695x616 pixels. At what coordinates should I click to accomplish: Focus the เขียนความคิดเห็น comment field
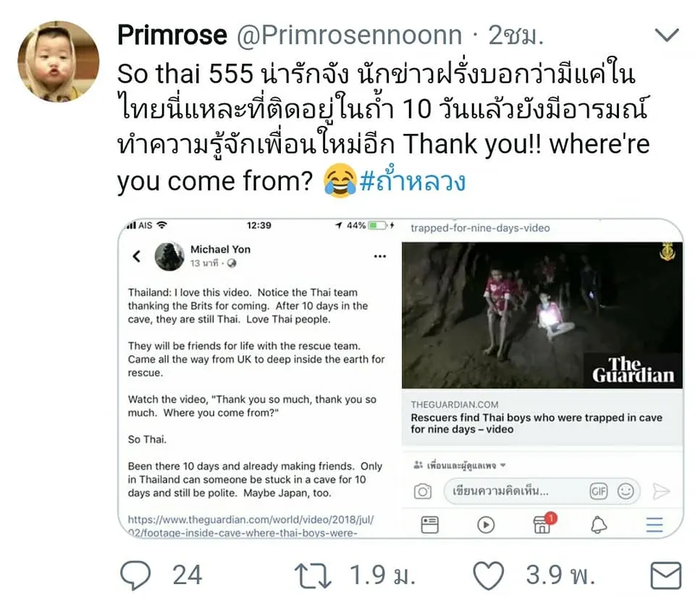(542, 491)
